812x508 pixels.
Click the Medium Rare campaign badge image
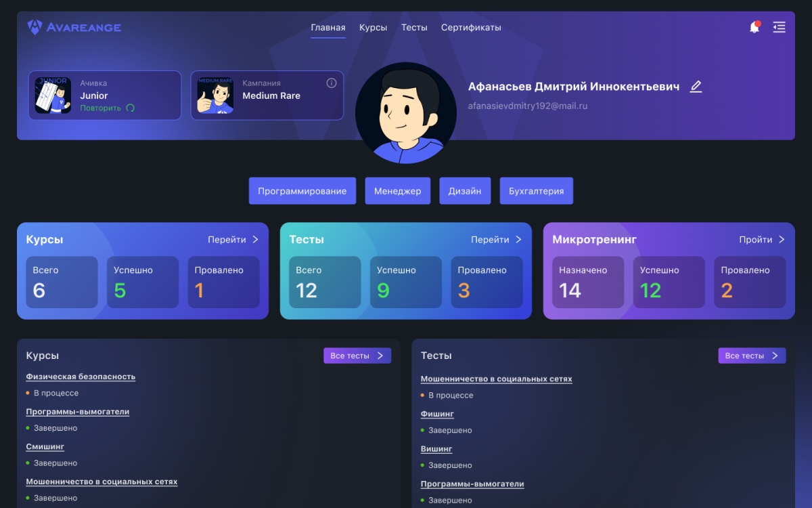(215, 95)
